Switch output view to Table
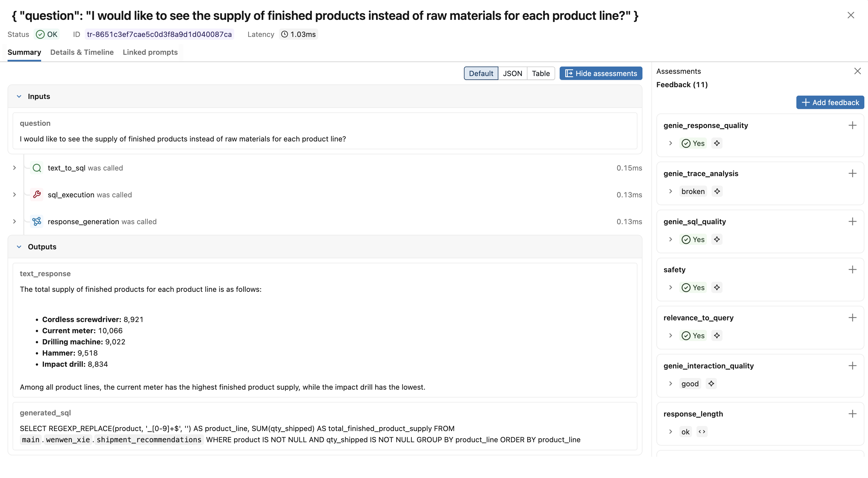The image size is (868, 478). click(541, 74)
